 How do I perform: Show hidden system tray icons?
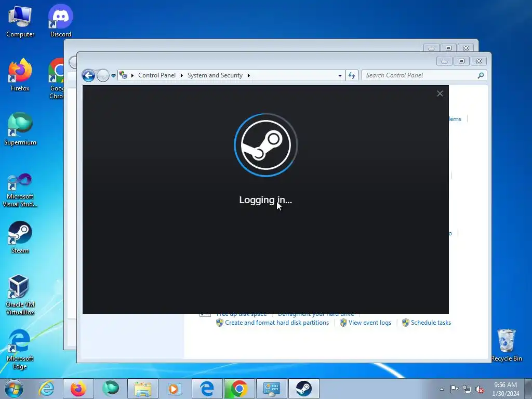pyautogui.click(x=442, y=389)
